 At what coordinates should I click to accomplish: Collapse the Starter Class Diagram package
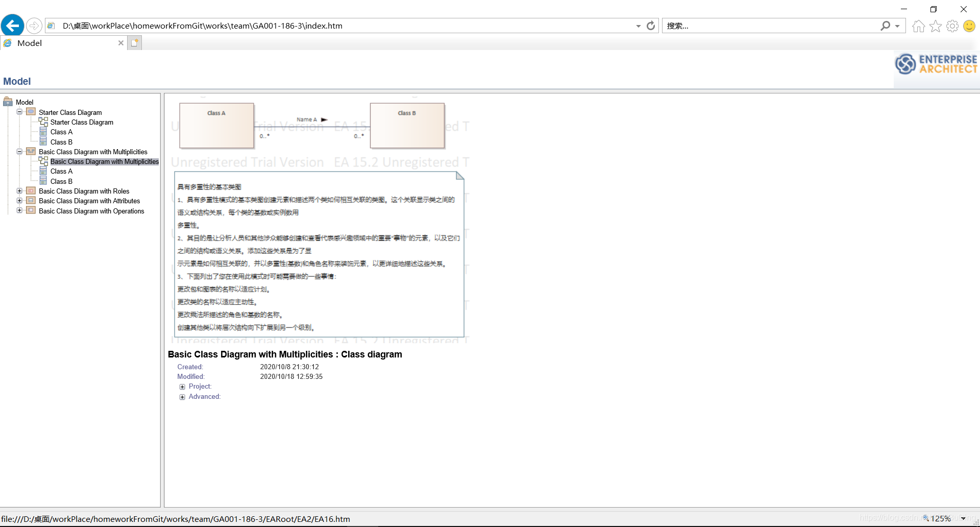pos(19,112)
